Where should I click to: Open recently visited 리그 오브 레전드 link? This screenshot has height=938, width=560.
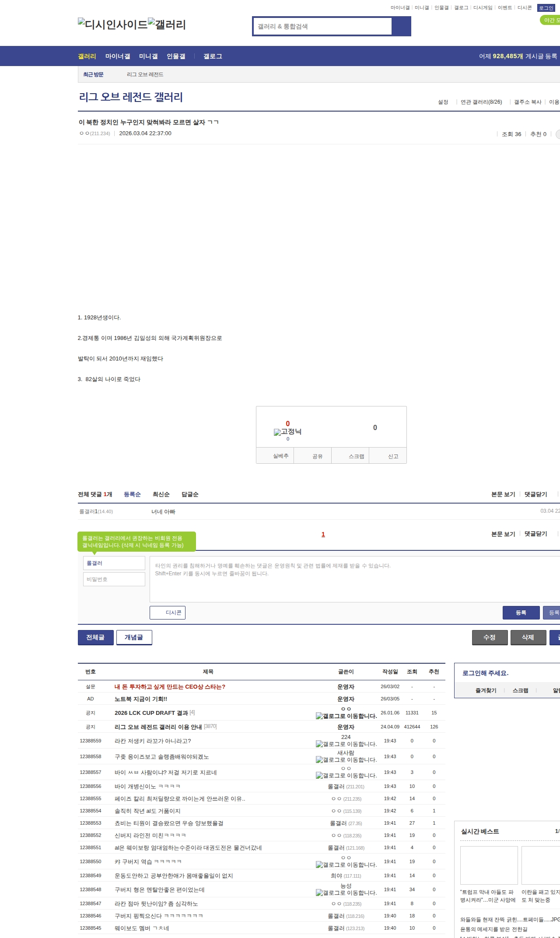[145, 75]
